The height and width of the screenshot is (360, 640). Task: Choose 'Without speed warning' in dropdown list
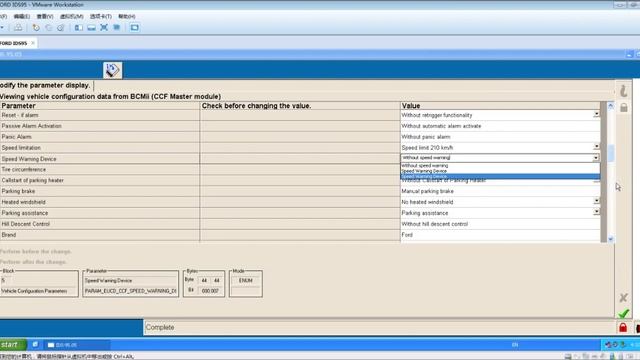point(500,165)
